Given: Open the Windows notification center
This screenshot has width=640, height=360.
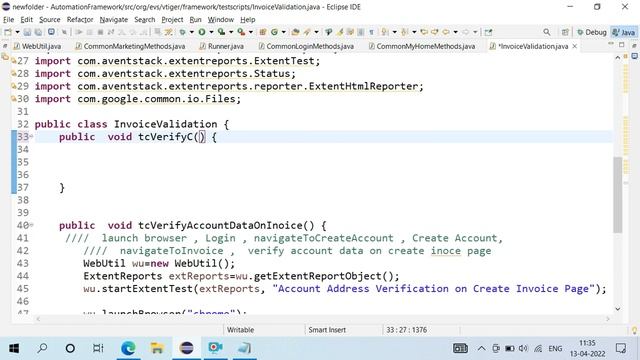Looking at the screenshot, I should 621,348.
